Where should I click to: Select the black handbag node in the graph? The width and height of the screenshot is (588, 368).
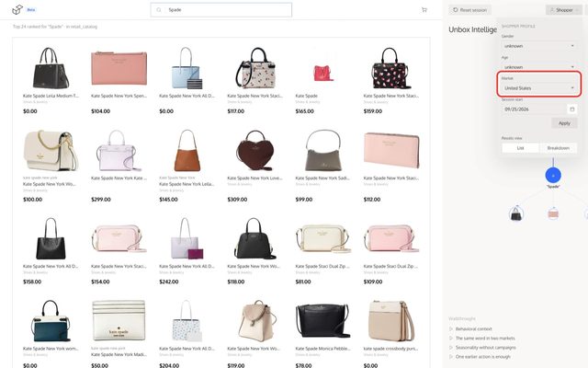(516, 214)
